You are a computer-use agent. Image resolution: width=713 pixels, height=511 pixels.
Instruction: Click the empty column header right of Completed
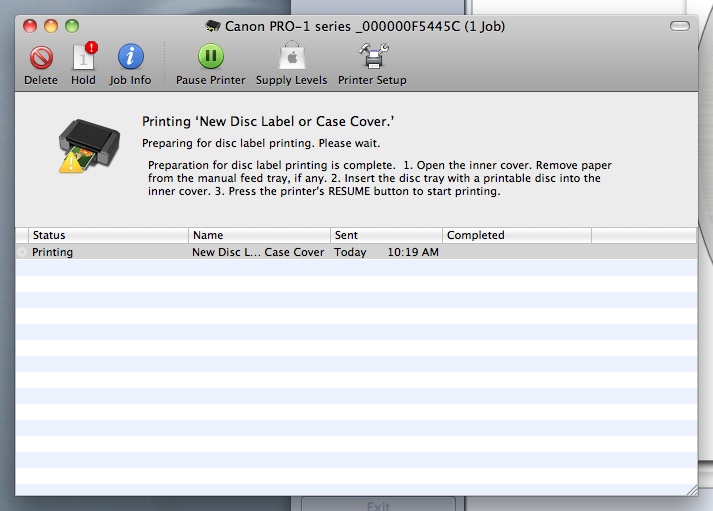643,235
